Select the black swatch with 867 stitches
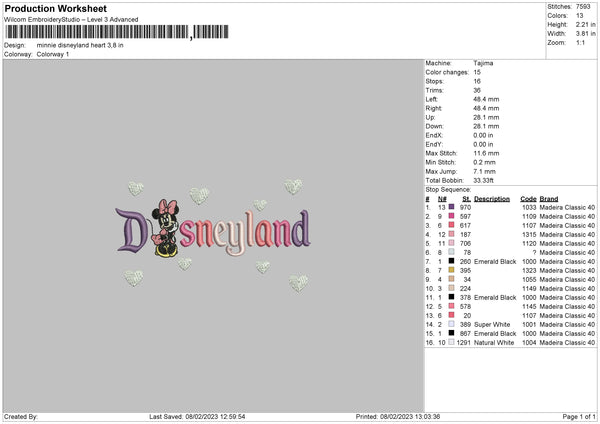This screenshot has height=424, width=600. pyautogui.click(x=452, y=333)
